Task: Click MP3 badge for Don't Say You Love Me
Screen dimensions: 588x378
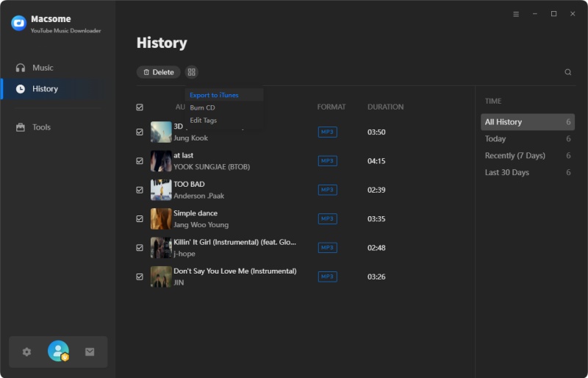Action: click(327, 277)
